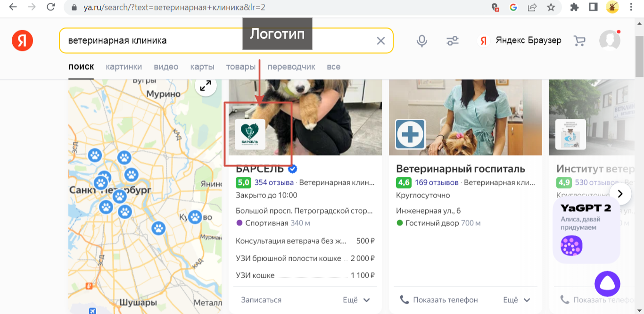Click Записаться on БАРСЕЛЬ card
644x314 pixels.
(261, 300)
